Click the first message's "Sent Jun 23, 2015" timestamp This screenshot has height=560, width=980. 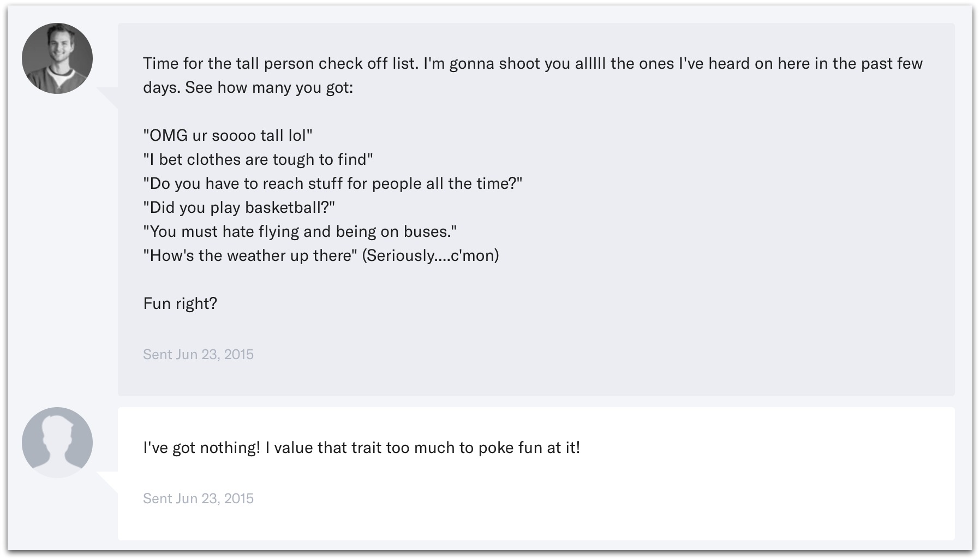(198, 354)
